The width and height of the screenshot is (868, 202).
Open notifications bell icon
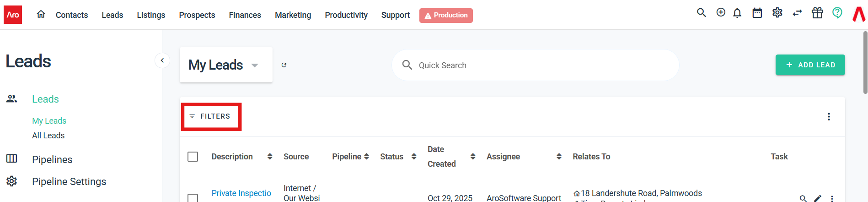point(737,13)
